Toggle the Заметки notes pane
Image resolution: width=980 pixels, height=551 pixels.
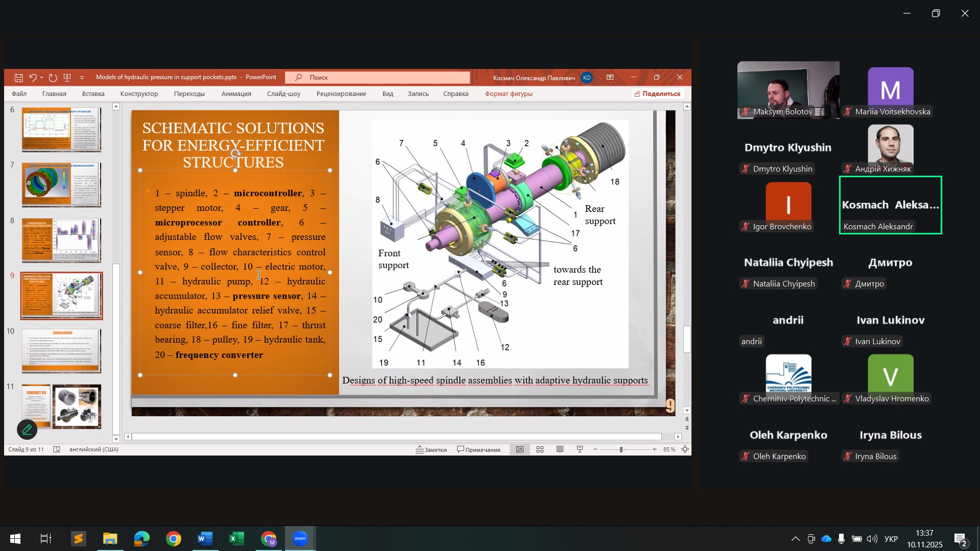(432, 449)
